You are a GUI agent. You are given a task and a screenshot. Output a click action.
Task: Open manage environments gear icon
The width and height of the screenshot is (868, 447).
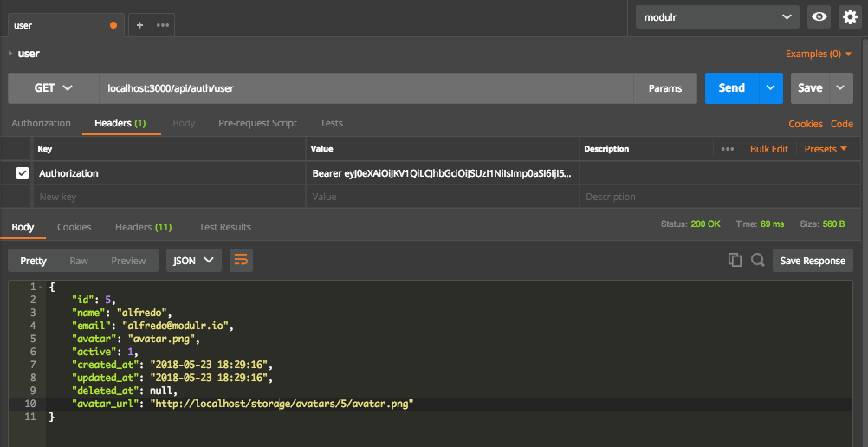(850, 17)
